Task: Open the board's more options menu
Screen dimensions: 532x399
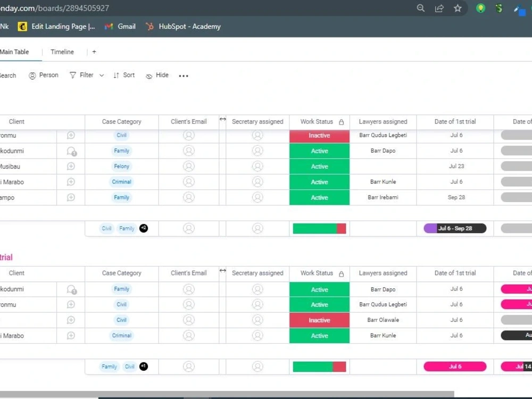Action: 184,76
